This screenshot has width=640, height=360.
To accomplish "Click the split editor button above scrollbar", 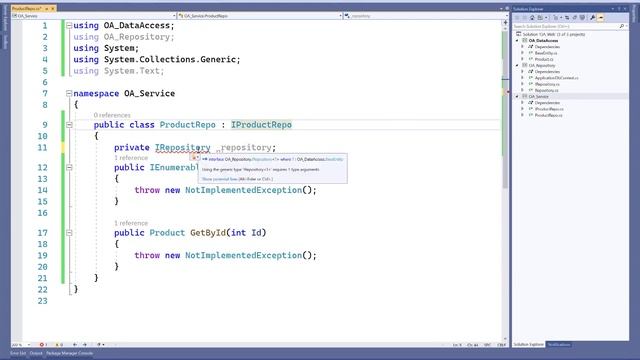I will (505, 23).
